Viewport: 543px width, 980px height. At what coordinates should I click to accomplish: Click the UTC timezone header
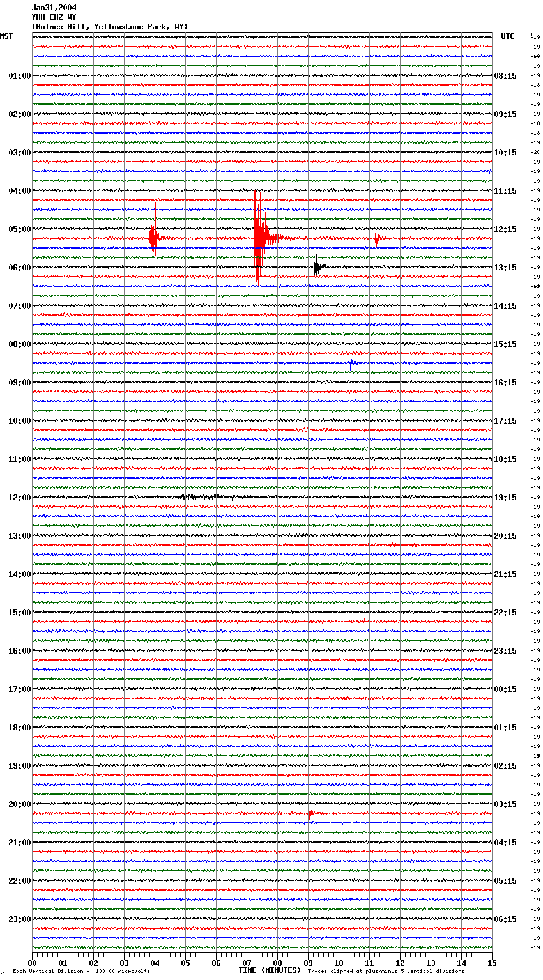(x=508, y=36)
